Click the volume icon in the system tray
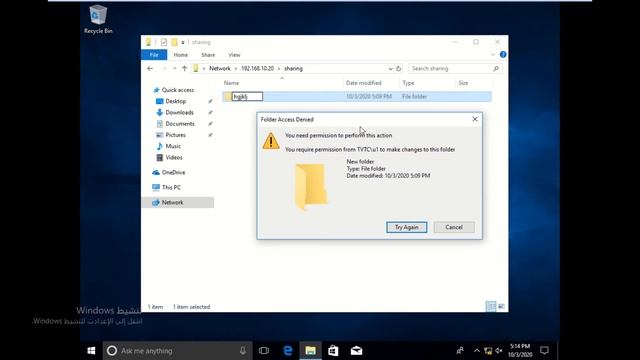Viewport: 640px width, 360px height. tap(499, 351)
